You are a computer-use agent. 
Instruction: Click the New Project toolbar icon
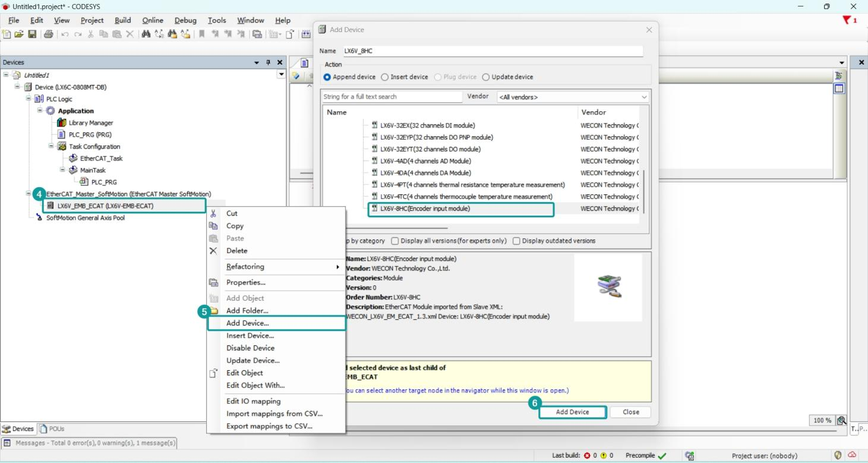[x=7, y=34]
